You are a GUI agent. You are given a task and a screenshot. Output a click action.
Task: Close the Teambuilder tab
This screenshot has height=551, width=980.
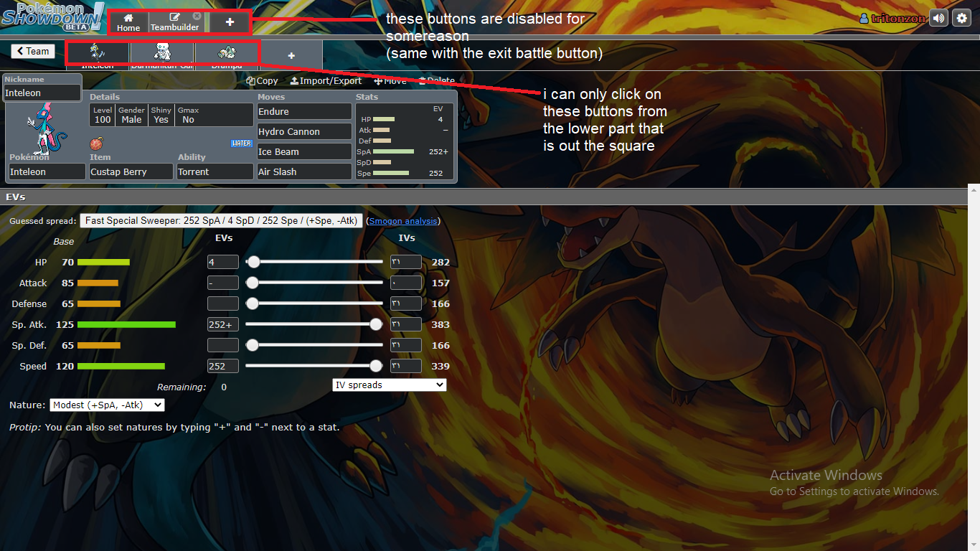[197, 16]
